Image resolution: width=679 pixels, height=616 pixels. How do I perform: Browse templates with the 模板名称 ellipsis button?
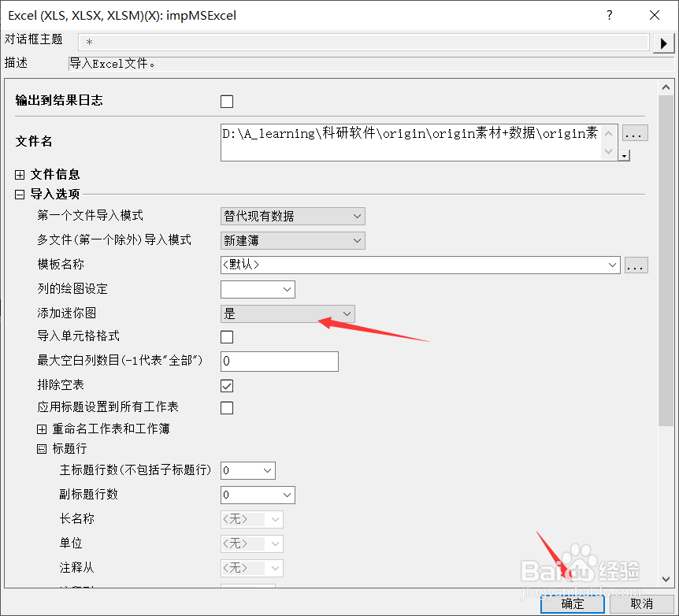tap(636, 265)
